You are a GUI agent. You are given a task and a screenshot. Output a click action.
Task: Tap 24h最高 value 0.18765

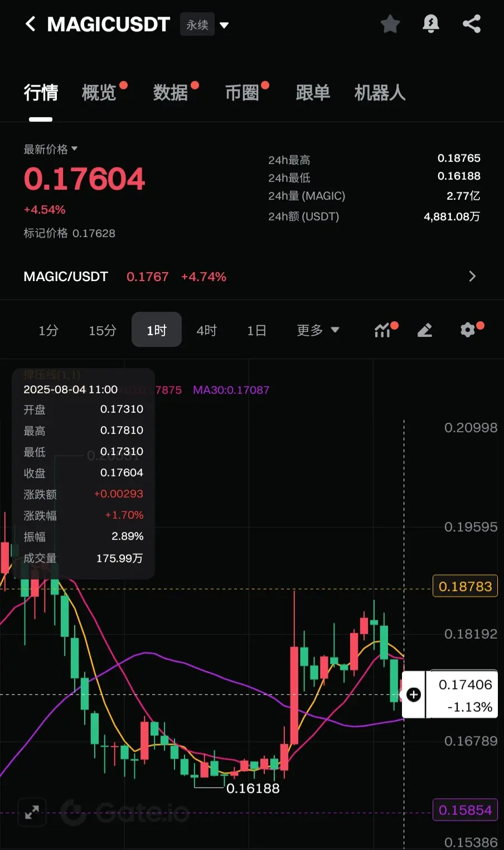[459, 158]
